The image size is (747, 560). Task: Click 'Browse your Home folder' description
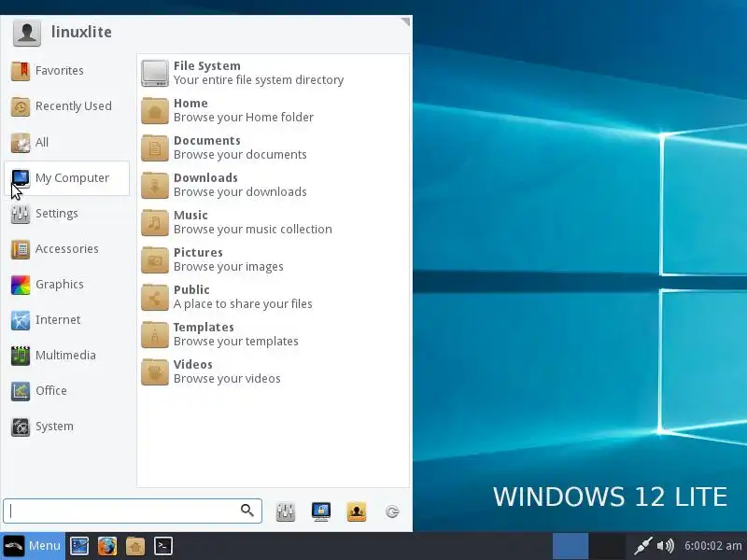(244, 118)
